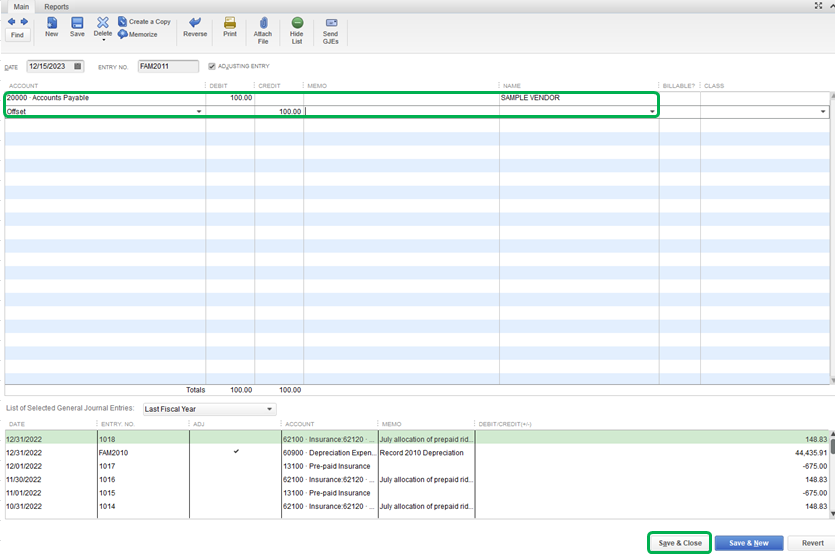Go to previous entry with left arrow
The height and width of the screenshot is (555, 835).
[11, 21]
